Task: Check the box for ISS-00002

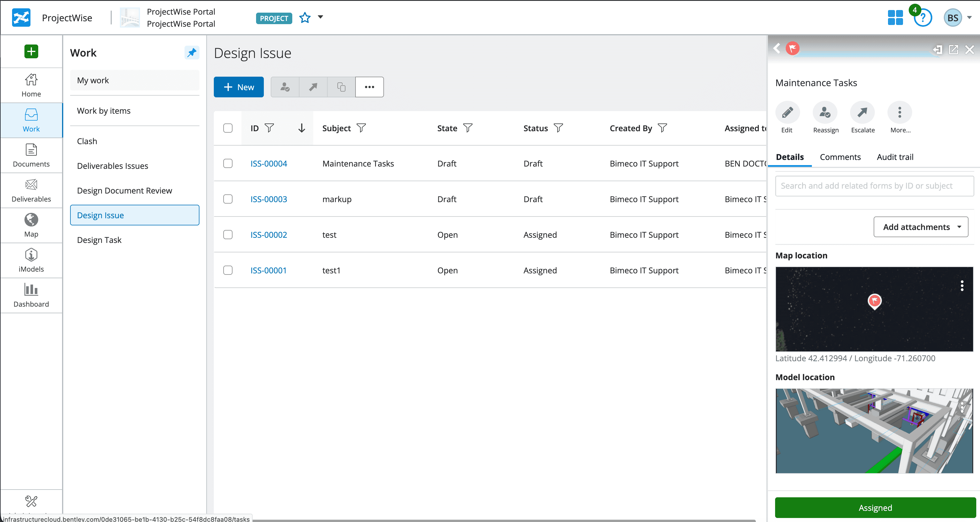Action: click(x=228, y=235)
